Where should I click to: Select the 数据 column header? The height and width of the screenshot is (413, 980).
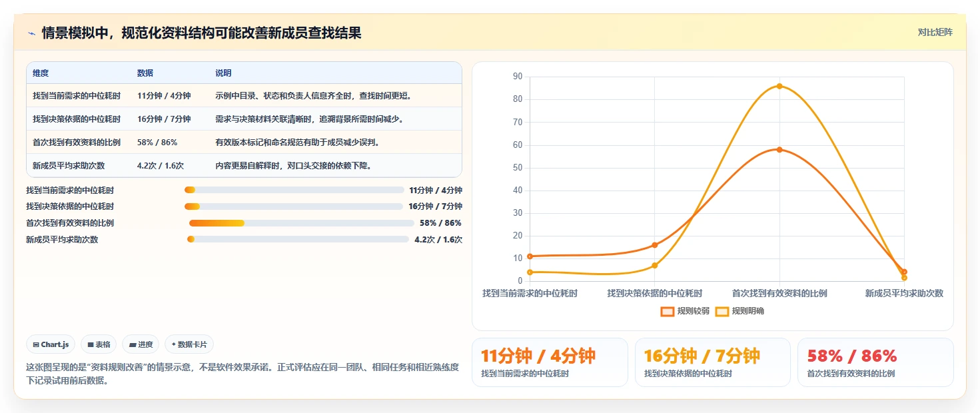[x=145, y=73]
